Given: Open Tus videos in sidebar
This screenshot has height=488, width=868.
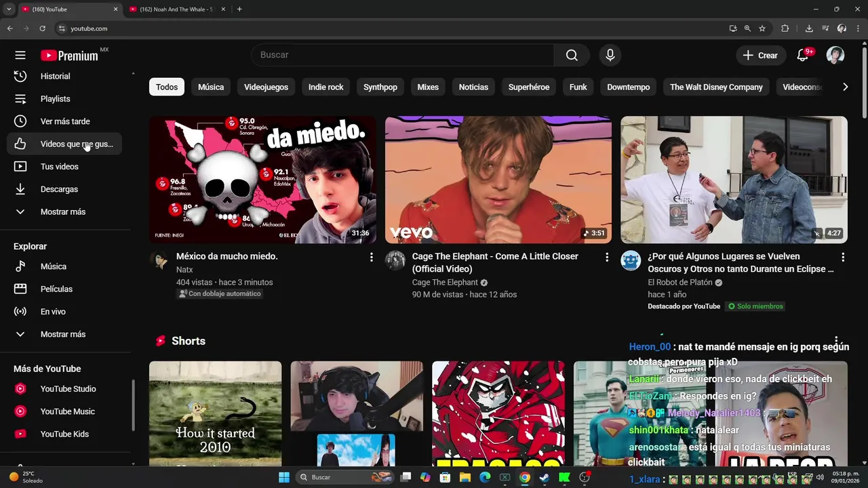Looking at the screenshot, I should pos(65,167).
